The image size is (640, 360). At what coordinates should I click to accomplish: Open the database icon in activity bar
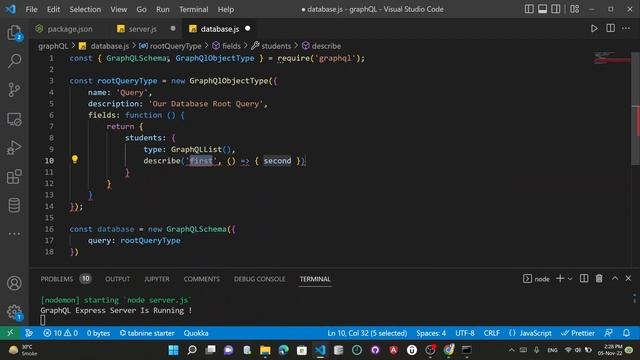click(14, 205)
